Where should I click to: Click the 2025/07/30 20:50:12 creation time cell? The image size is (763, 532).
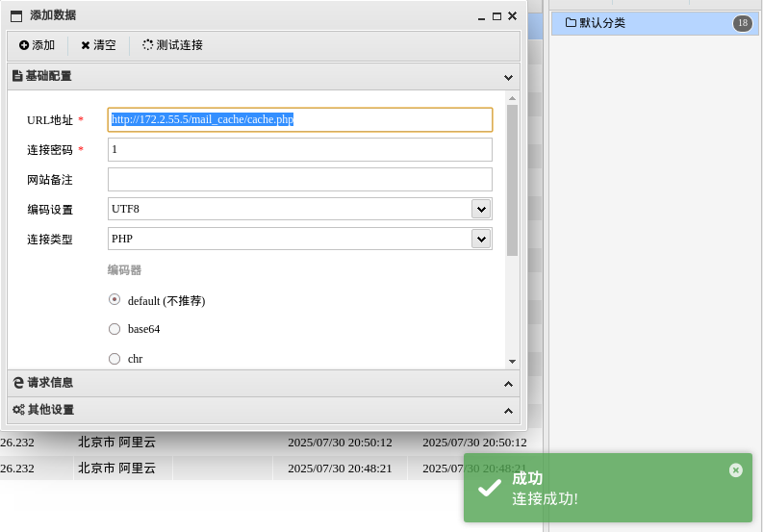coord(340,443)
